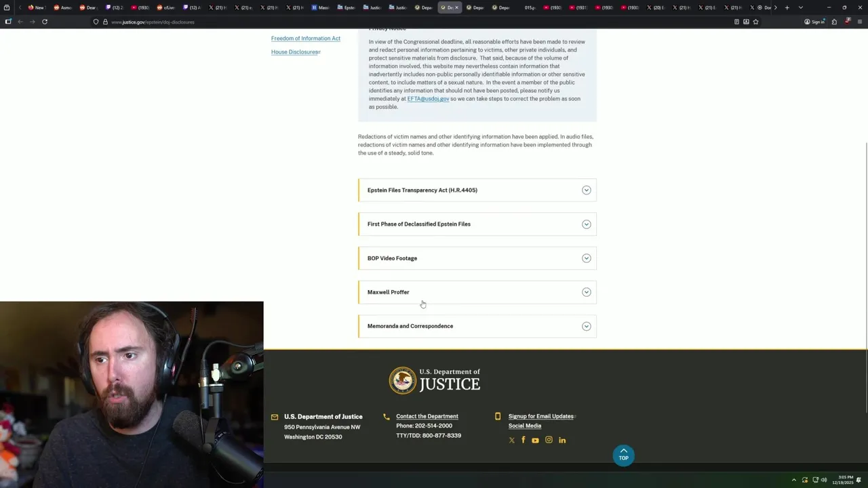
Task: Open a new tab with plus icon
Action: [787, 7]
